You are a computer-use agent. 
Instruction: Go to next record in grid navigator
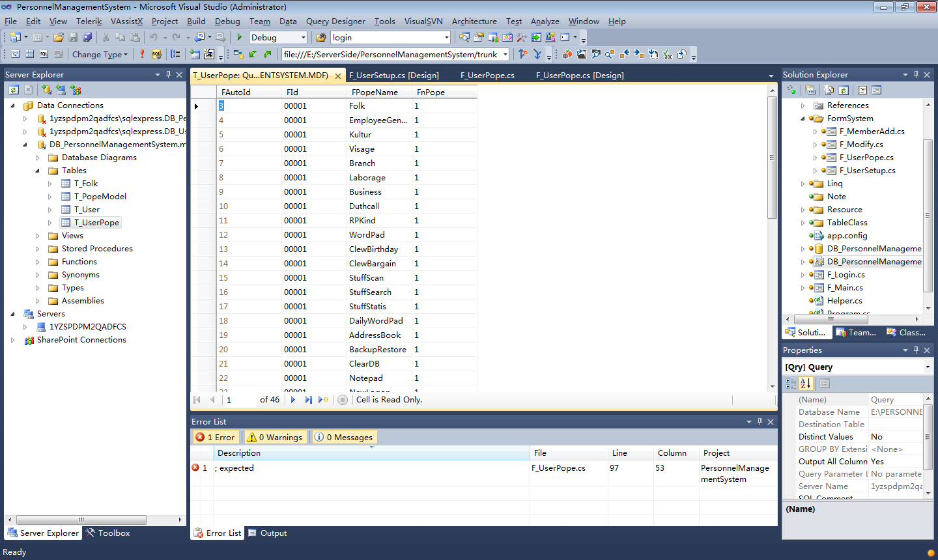click(293, 400)
